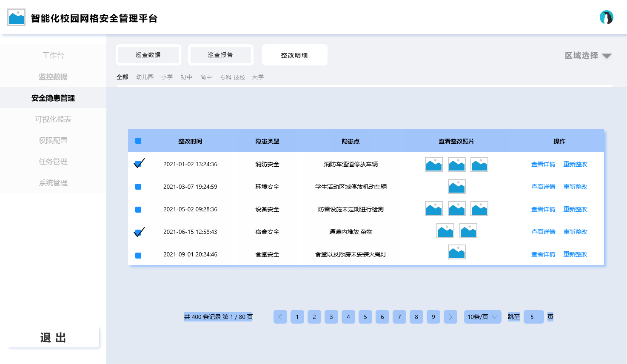The width and height of the screenshot is (627, 364).
Task: Open first photo of 设备安全 row
Action: pyautogui.click(x=434, y=208)
